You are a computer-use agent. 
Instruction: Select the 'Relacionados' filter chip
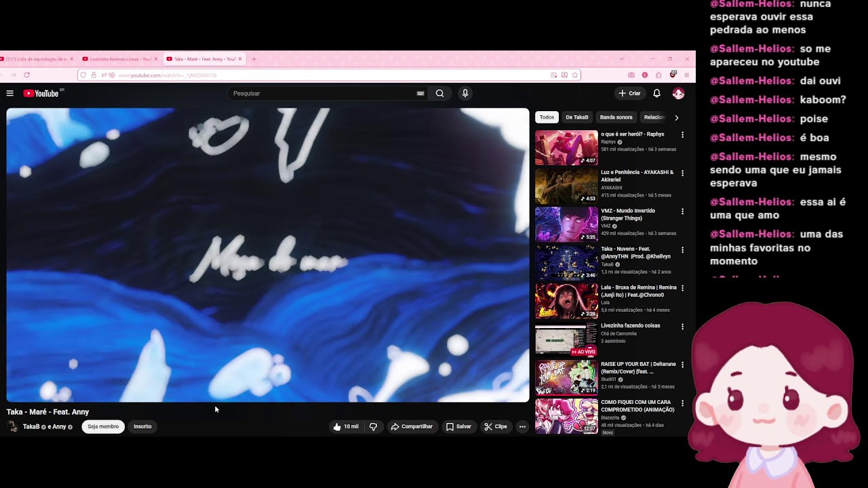click(x=654, y=117)
